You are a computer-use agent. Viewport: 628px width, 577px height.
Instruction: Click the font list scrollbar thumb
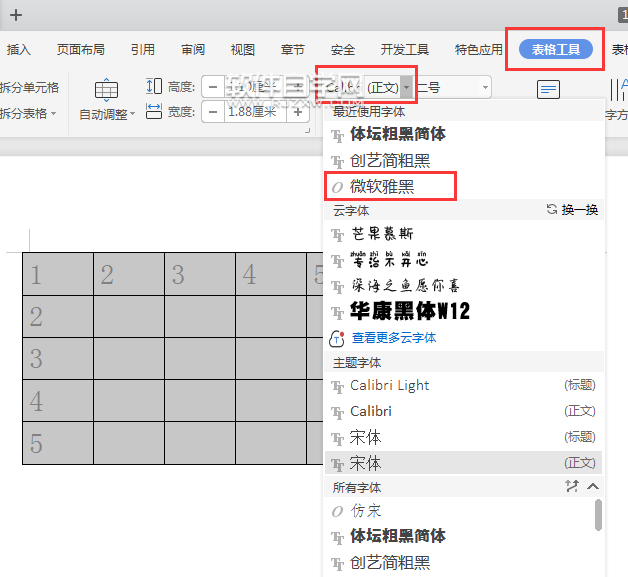click(598, 514)
